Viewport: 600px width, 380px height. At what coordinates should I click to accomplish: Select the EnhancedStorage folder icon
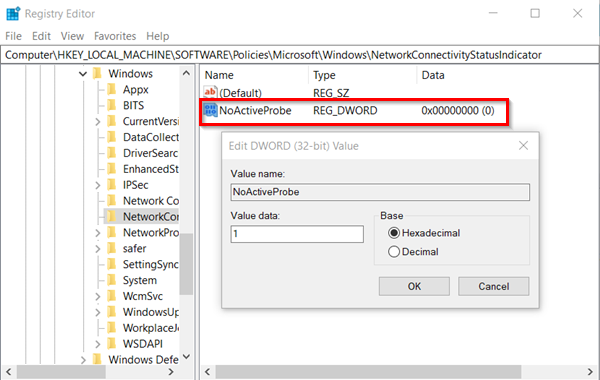tap(112, 169)
